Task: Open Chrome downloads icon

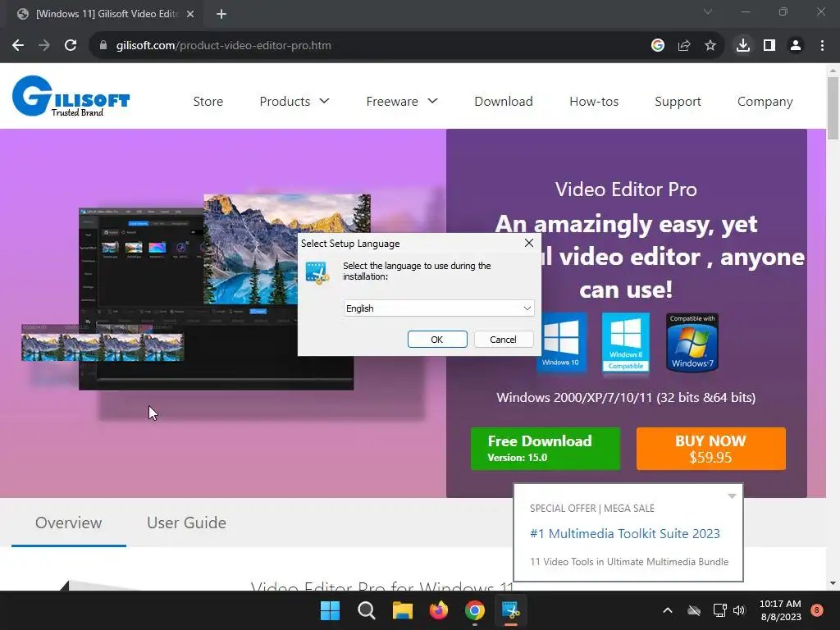Action: click(743, 46)
